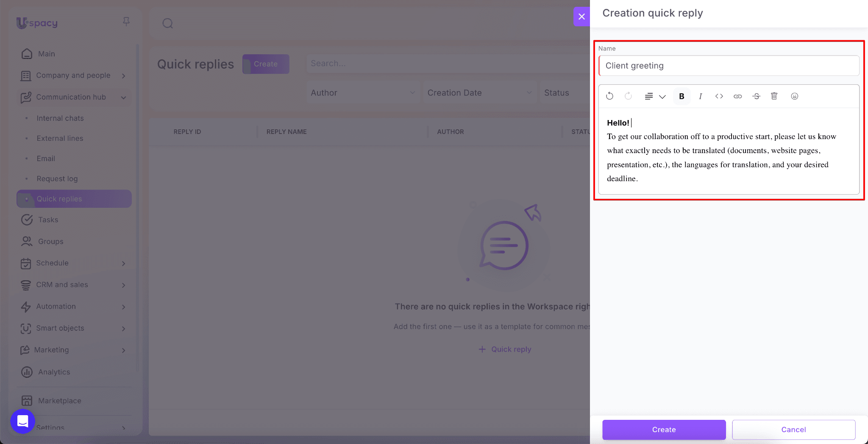The height and width of the screenshot is (444, 868).
Task: Open the emoji picker
Action: [794, 96]
